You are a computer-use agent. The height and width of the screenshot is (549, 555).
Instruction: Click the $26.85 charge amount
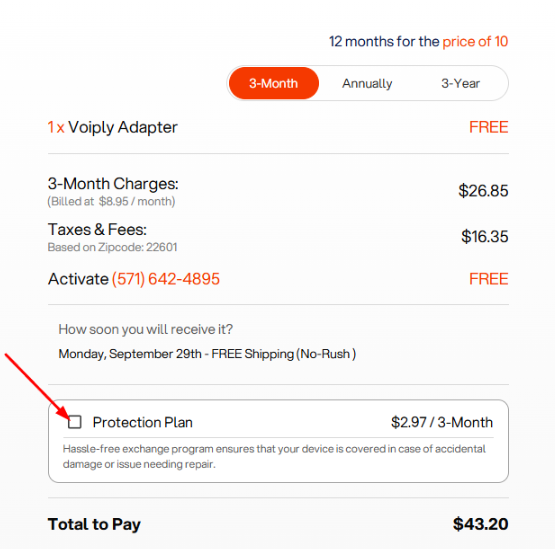click(x=483, y=191)
